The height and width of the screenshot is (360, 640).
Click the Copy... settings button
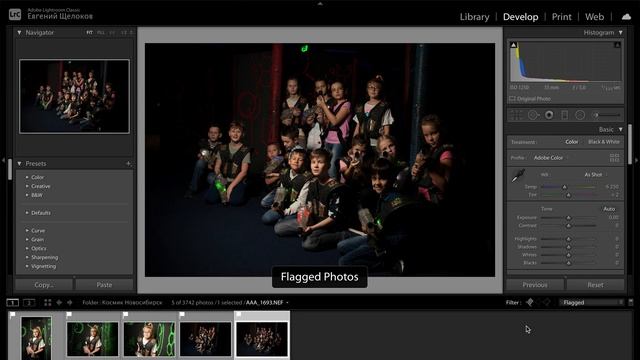coord(44,285)
